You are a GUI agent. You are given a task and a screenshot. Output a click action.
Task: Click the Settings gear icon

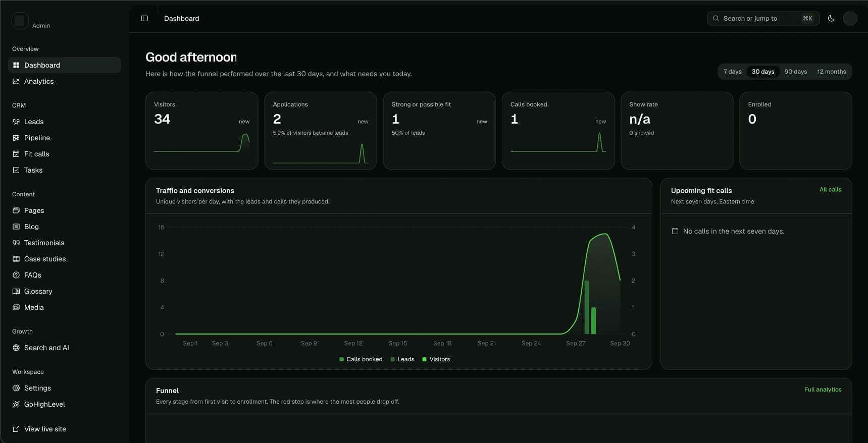(x=16, y=388)
